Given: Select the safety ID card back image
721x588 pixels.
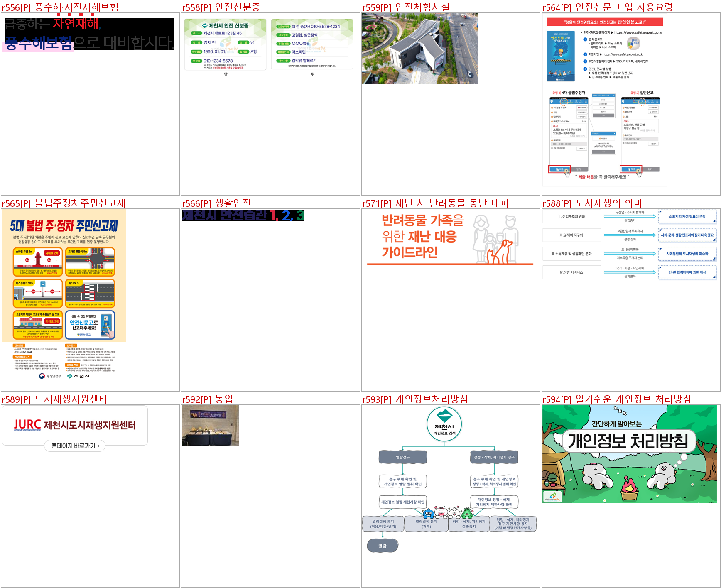Looking at the screenshot, I should coord(312,44).
